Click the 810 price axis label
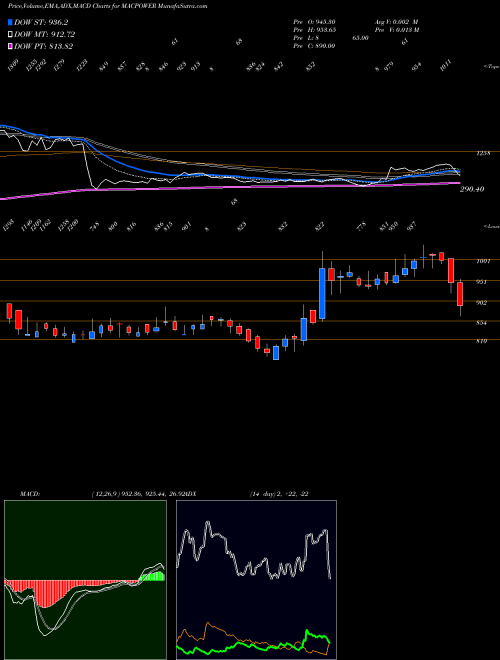 tap(481, 341)
